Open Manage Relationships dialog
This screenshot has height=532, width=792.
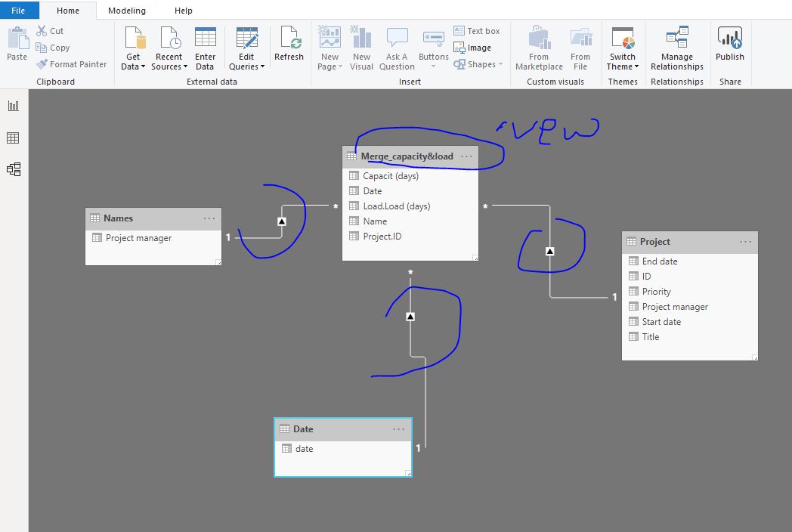click(x=677, y=48)
